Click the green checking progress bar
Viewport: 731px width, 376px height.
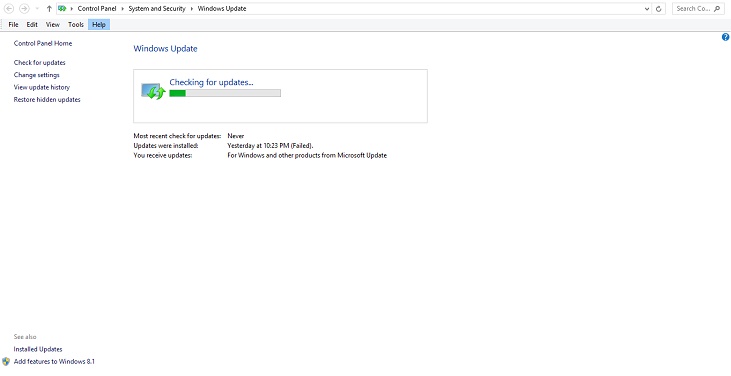225,93
